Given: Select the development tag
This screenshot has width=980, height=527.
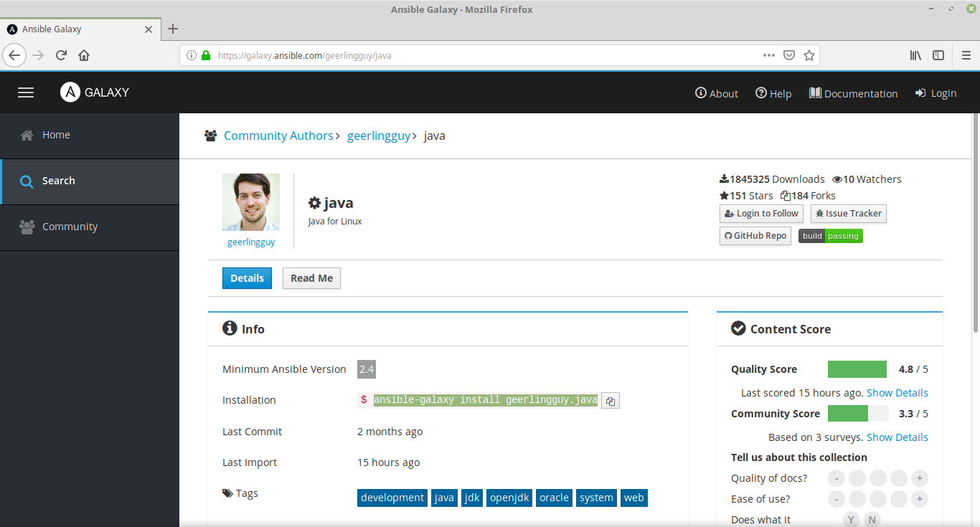Looking at the screenshot, I should (392, 498).
